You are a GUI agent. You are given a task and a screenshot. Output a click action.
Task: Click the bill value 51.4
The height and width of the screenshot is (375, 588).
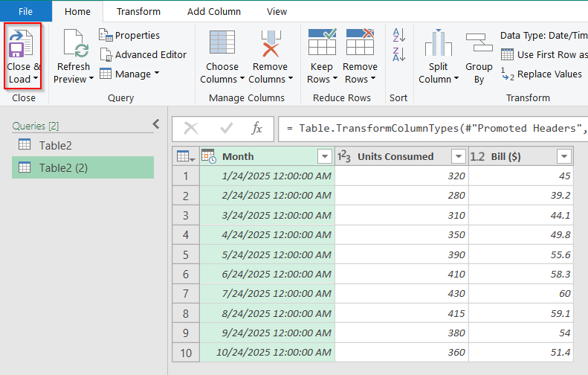[x=521, y=353]
